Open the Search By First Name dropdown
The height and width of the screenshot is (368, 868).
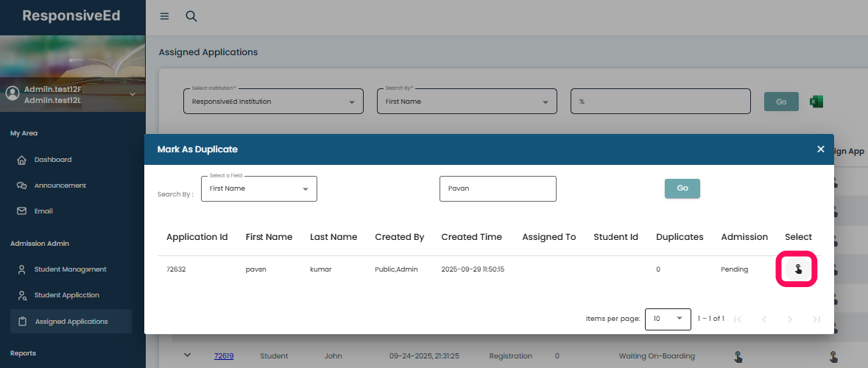coord(467,102)
